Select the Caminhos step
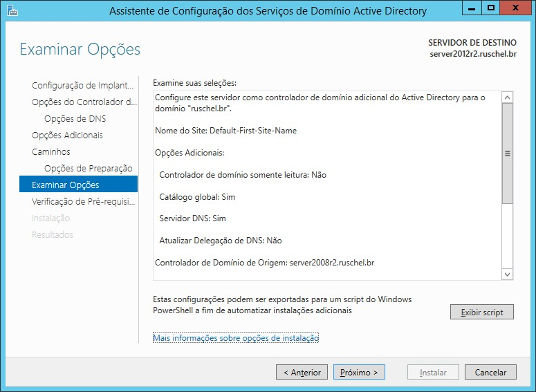The image size is (536, 392). [51, 151]
